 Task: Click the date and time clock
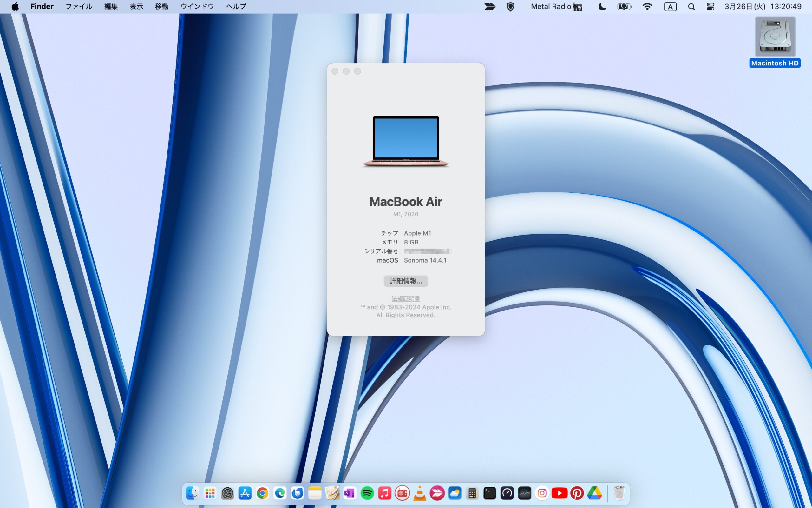point(763,6)
